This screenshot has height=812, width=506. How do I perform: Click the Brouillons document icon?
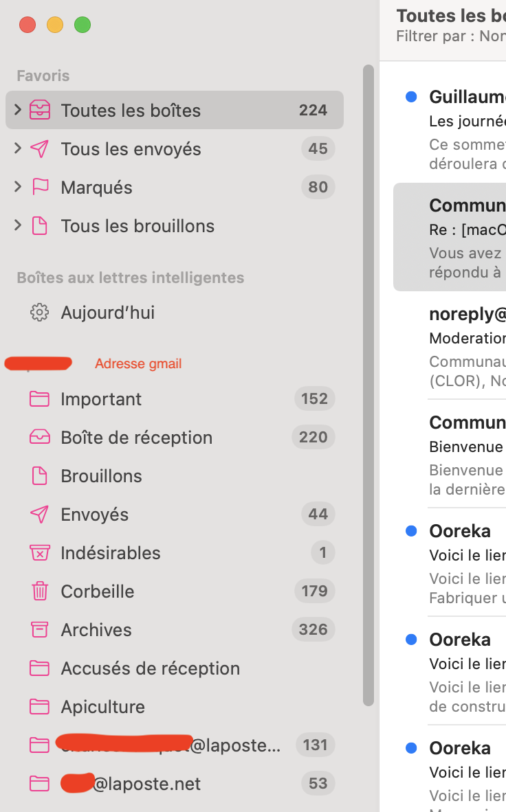pyautogui.click(x=40, y=476)
